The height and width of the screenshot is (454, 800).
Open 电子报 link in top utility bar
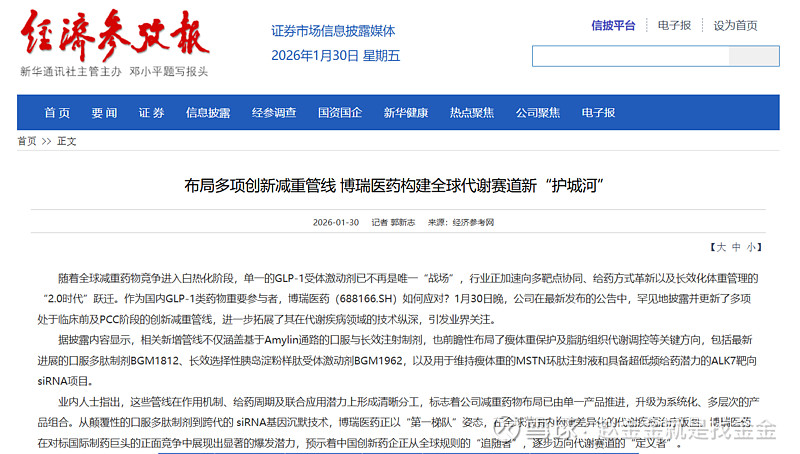coord(674,25)
